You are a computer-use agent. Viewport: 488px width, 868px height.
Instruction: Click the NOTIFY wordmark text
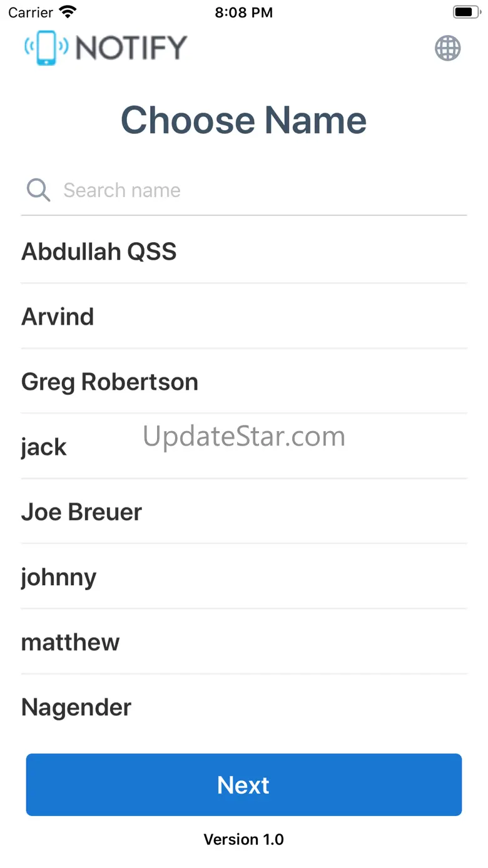[x=131, y=48]
